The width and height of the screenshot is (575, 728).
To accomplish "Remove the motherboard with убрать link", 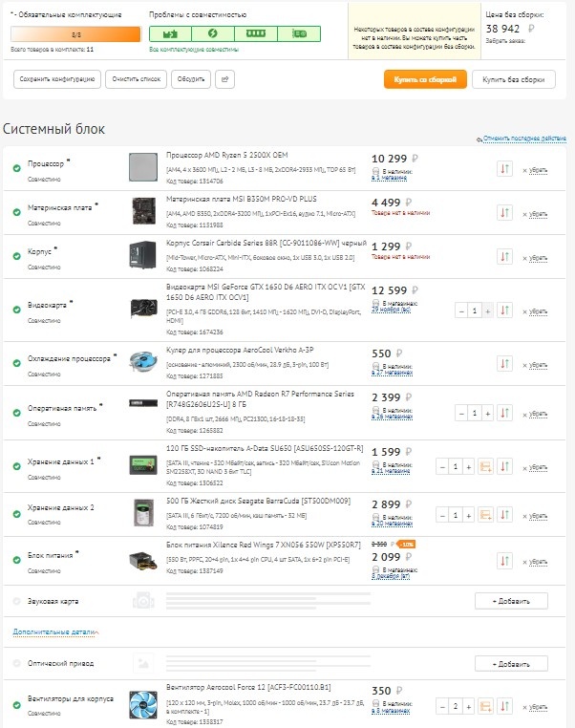I will (x=538, y=214).
